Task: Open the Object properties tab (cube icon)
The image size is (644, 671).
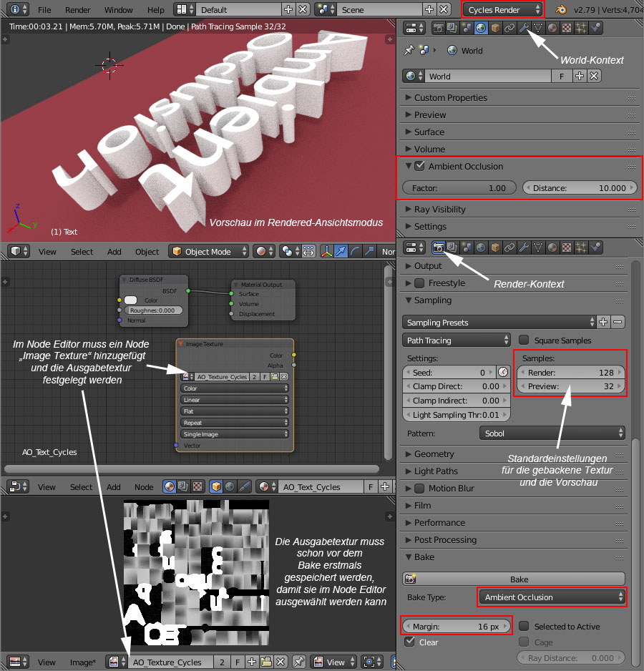Action: point(494,28)
